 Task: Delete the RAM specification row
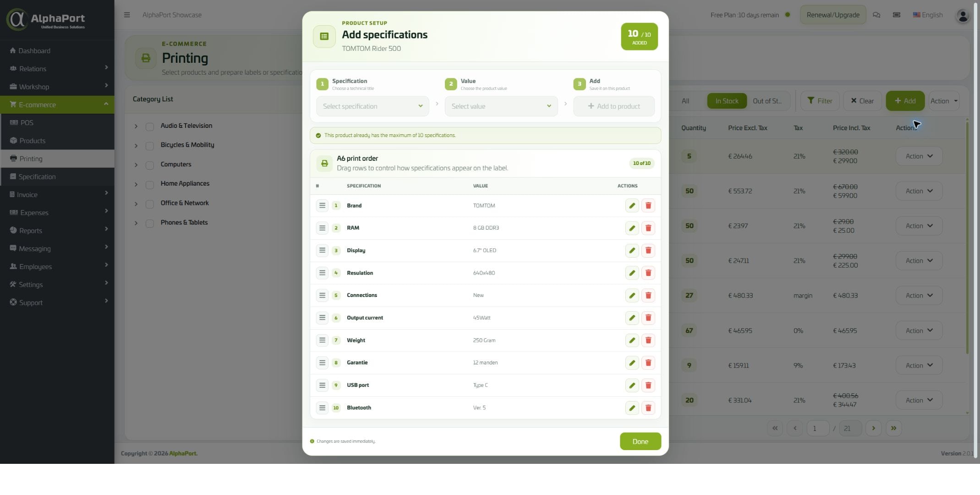648,228
